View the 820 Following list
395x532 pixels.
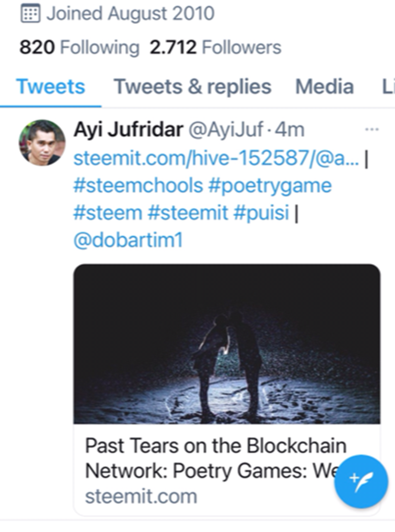[x=79, y=47]
